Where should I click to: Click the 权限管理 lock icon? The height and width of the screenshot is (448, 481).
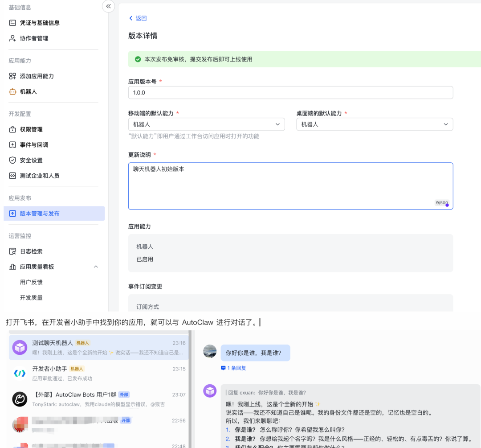coord(12,129)
